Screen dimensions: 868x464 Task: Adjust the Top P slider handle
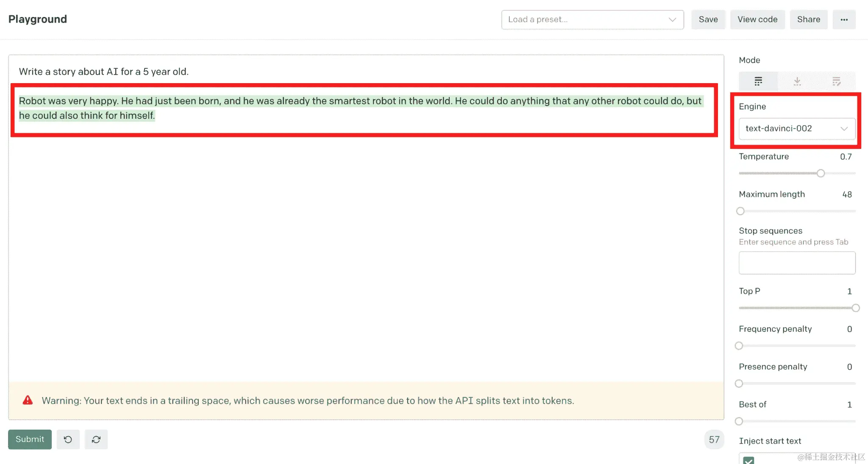coord(855,308)
